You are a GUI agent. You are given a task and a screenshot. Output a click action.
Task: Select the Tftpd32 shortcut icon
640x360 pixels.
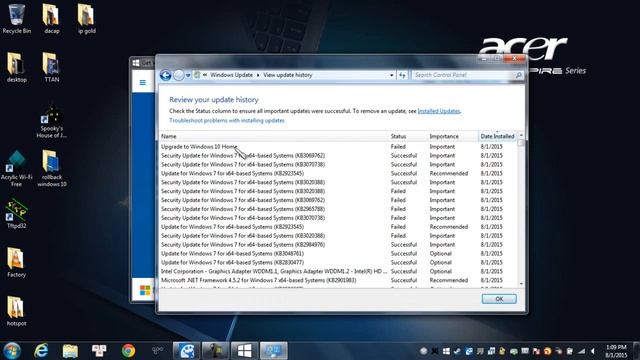point(16,214)
